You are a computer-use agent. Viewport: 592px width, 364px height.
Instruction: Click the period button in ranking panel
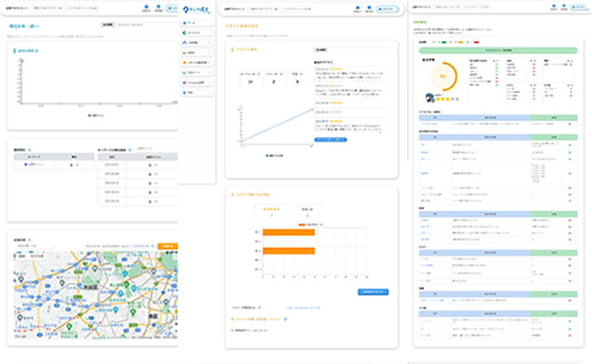pyautogui.click(x=107, y=25)
